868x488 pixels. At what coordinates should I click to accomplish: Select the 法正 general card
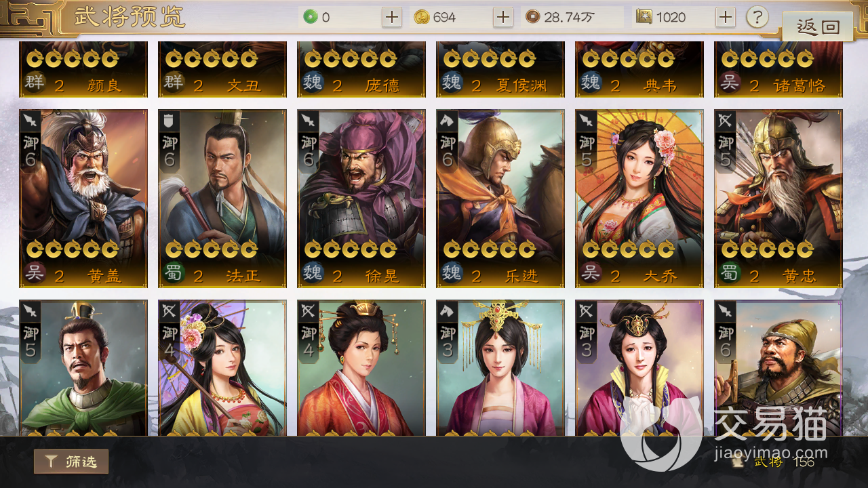[222, 199]
